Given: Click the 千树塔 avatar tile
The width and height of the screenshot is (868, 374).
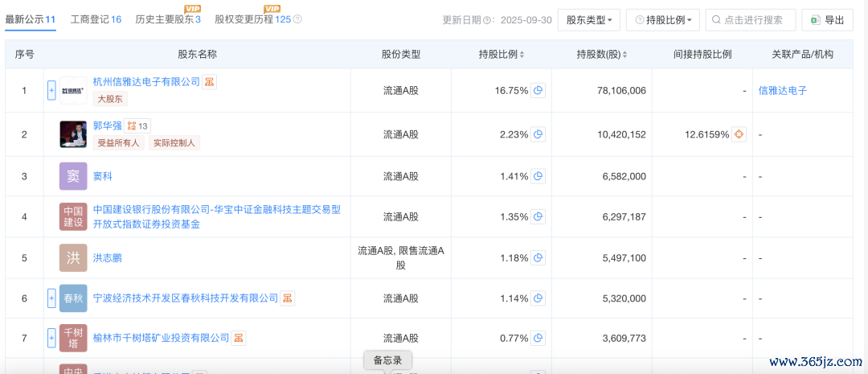Looking at the screenshot, I should coord(73,338).
